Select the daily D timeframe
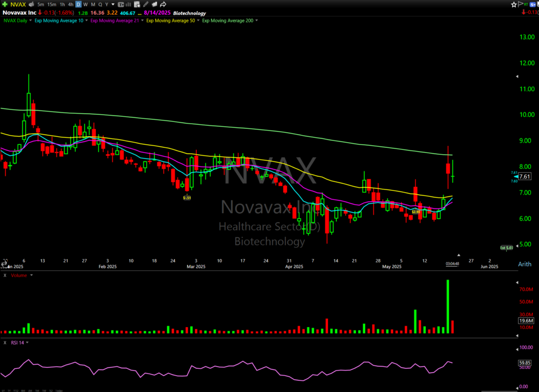The image size is (539, 392). [78, 4]
